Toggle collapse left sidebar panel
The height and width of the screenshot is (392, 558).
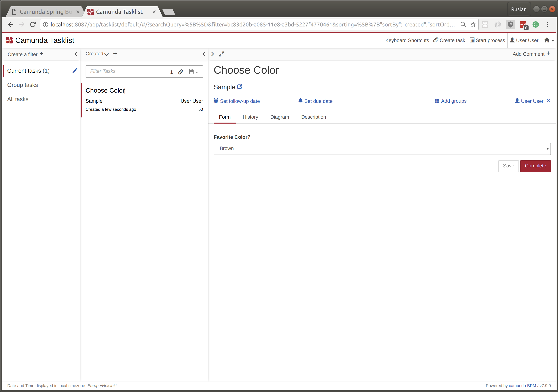76,54
